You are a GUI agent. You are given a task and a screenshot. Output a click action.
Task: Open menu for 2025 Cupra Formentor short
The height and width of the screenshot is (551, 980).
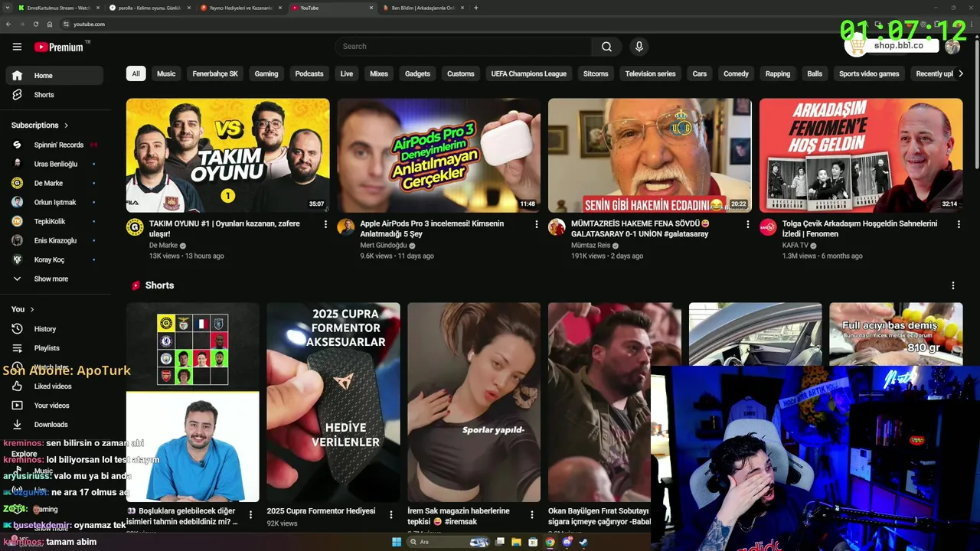coord(391,515)
